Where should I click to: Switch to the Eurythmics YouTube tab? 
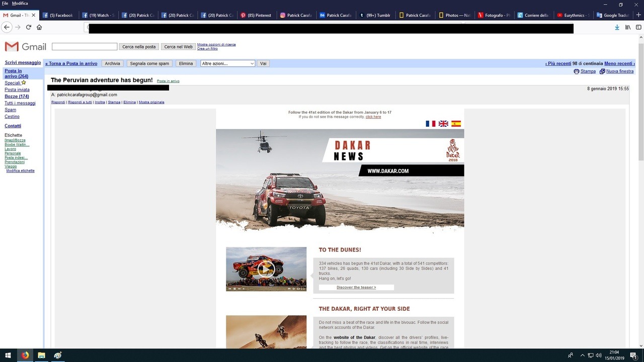pyautogui.click(x=573, y=15)
